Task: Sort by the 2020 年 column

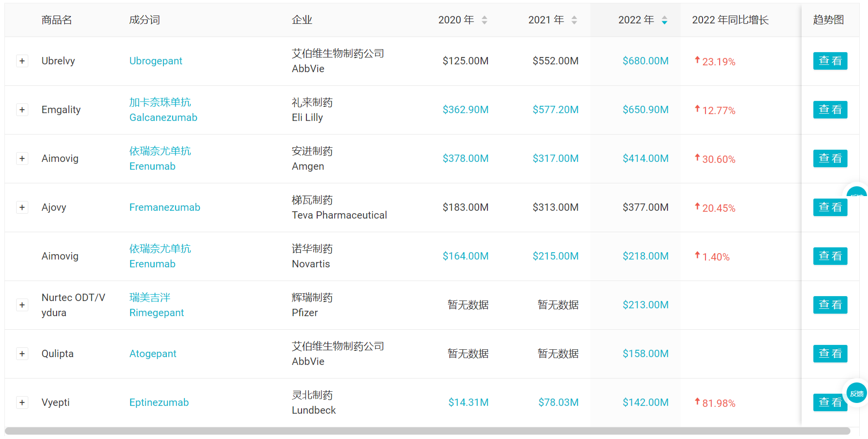Action: coord(484,20)
